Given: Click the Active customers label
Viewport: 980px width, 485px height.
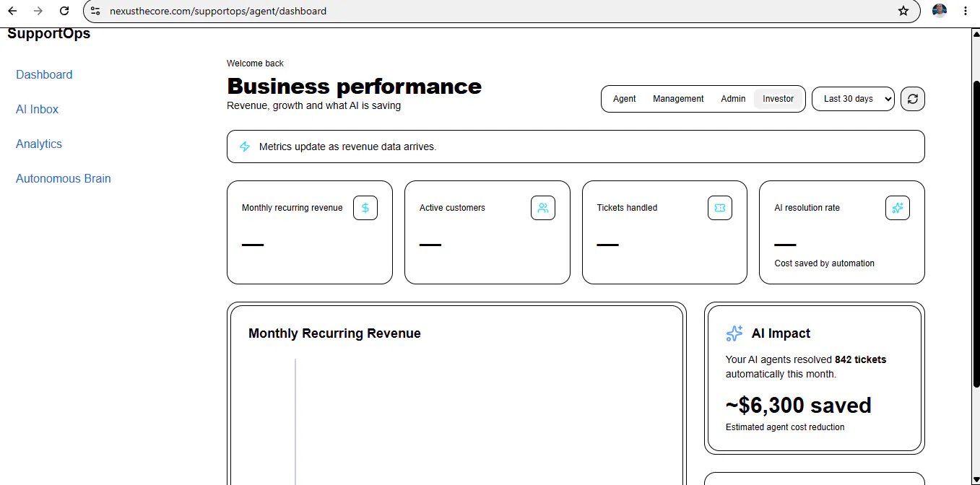Looking at the screenshot, I should 452,208.
